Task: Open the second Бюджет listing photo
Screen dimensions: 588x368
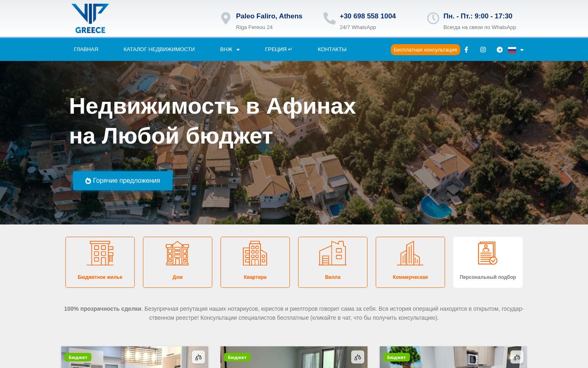Action: pos(294,357)
